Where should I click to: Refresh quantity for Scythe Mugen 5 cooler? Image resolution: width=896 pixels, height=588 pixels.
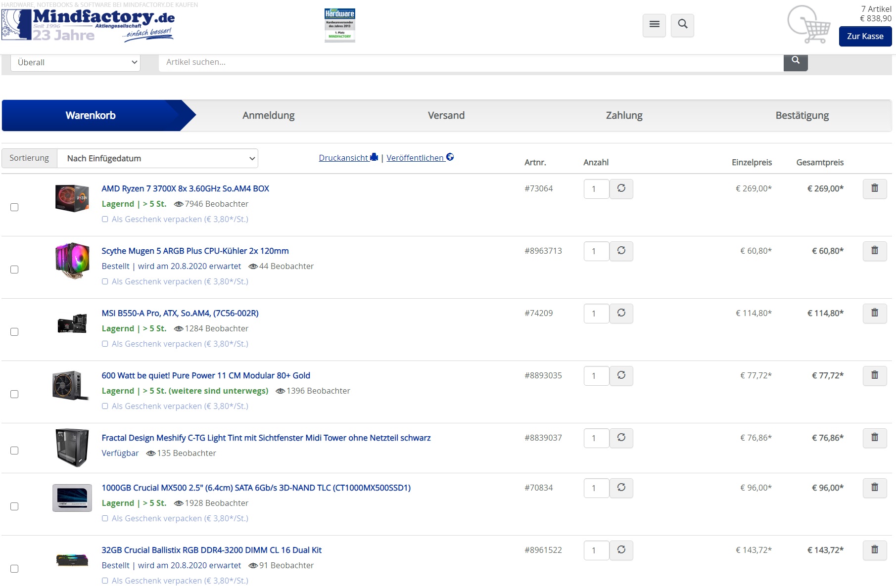[x=621, y=251]
